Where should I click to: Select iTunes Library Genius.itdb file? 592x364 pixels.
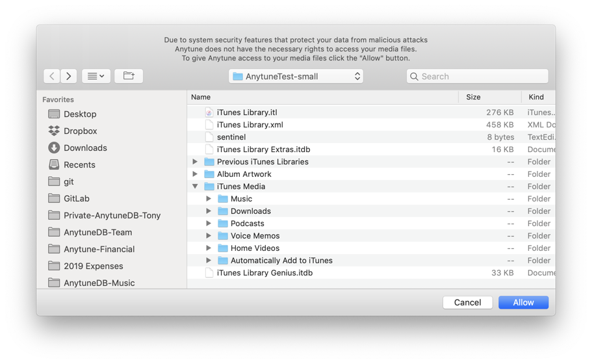pos(264,272)
